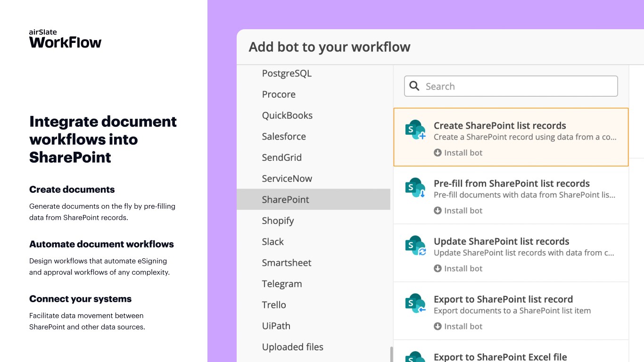This screenshot has width=644, height=362.
Task: Click download icon beside Export list record Install bot
Action: [438, 327]
